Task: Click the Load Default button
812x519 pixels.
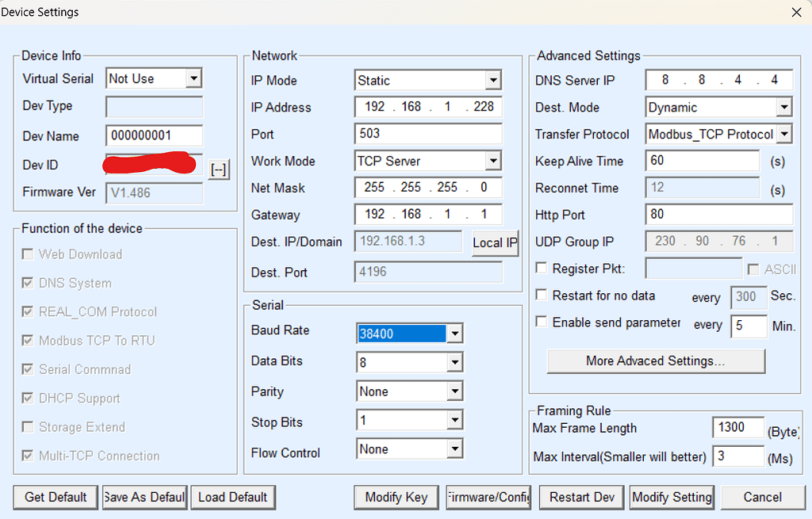Action: click(232, 498)
